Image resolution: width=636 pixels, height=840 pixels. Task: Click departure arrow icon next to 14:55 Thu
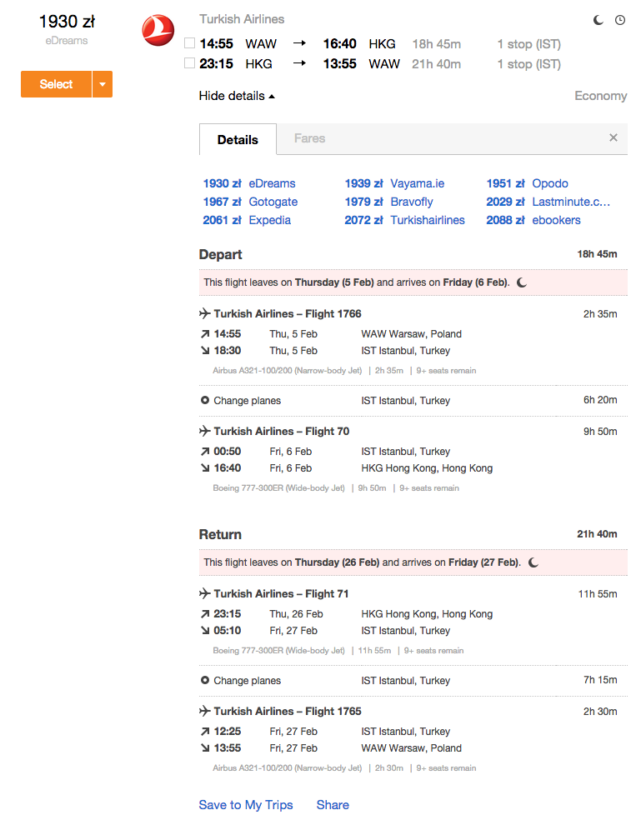(205, 334)
